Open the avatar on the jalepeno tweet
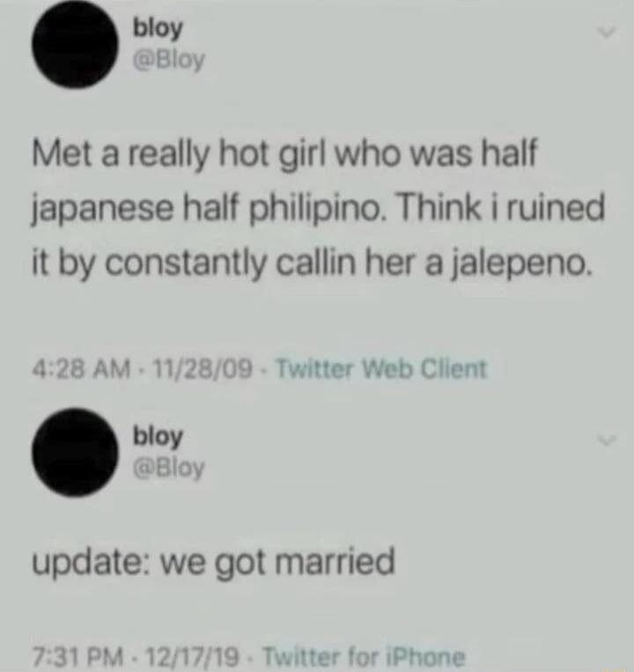The width and height of the screenshot is (634, 672). pos(76,46)
